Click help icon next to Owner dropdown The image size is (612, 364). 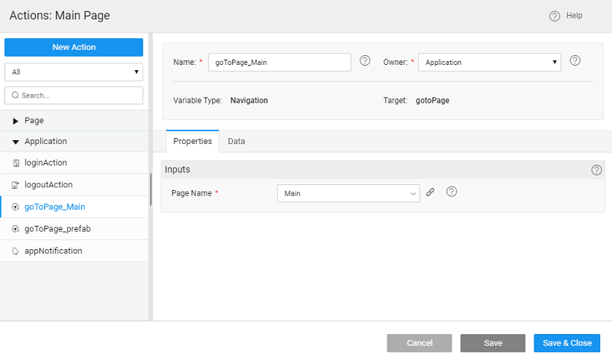pyautogui.click(x=575, y=61)
